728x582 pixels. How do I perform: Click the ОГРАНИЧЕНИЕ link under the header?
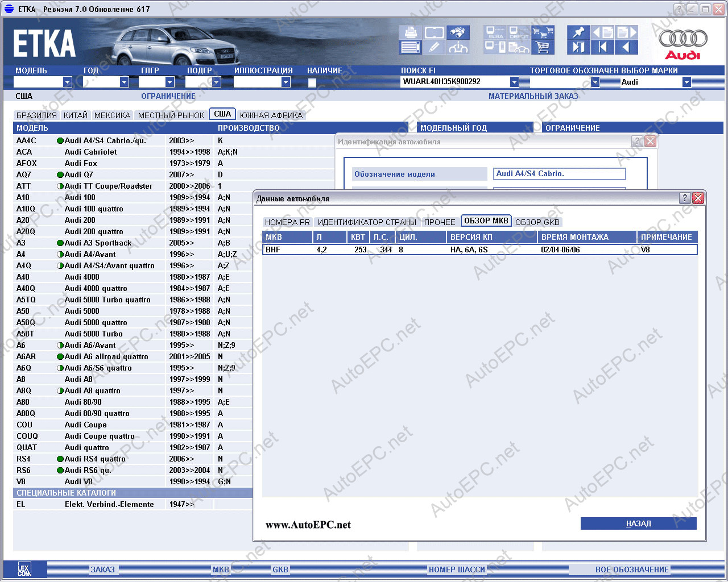(x=168, y=96)
